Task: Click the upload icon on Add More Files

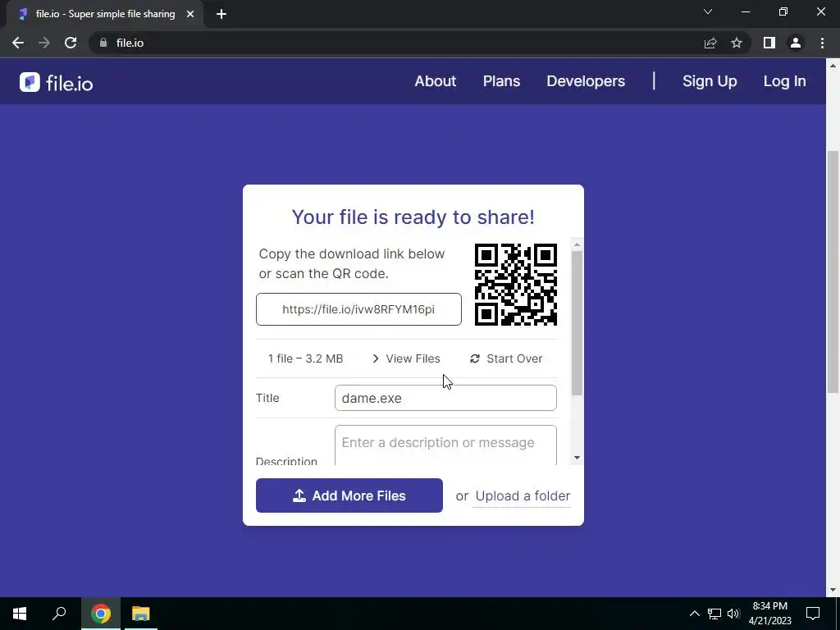Action: point(299,495)
